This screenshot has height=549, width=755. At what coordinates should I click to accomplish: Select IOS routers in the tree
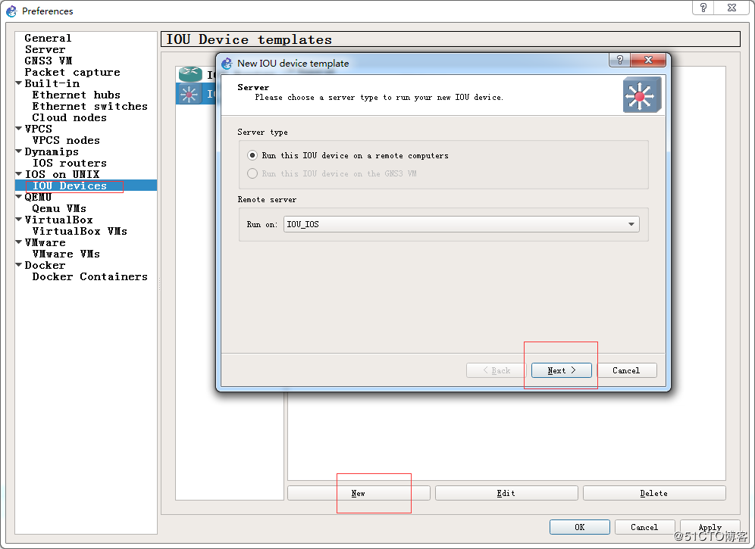coord(69,163)
